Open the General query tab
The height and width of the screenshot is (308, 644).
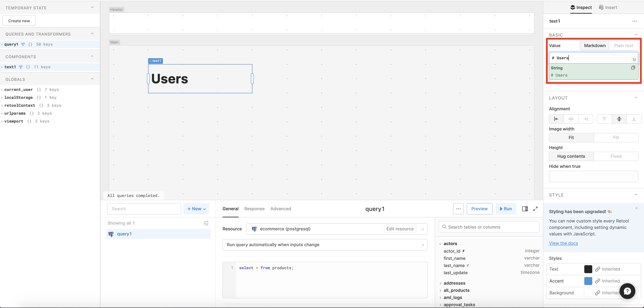[230, 209]
